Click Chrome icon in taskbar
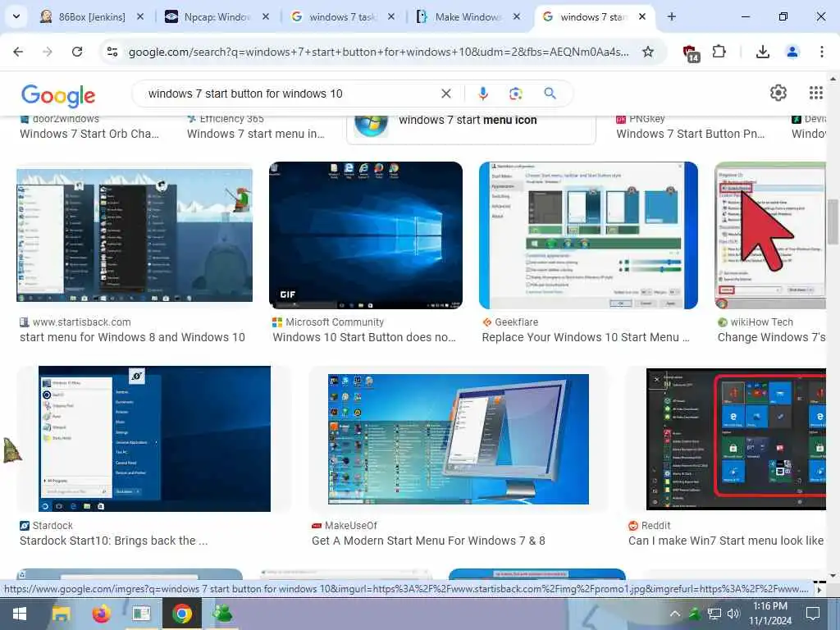Viewport: 840px width, 630px height. (181, 614)
